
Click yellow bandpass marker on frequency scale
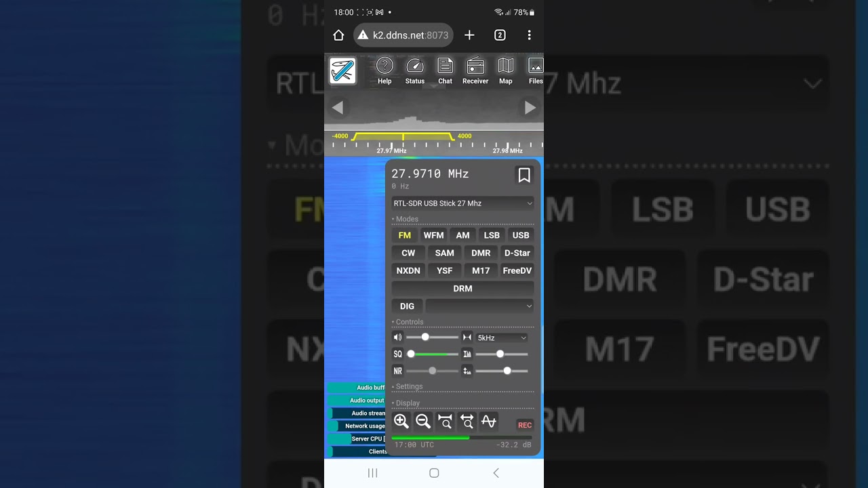(x=403, y=136)
